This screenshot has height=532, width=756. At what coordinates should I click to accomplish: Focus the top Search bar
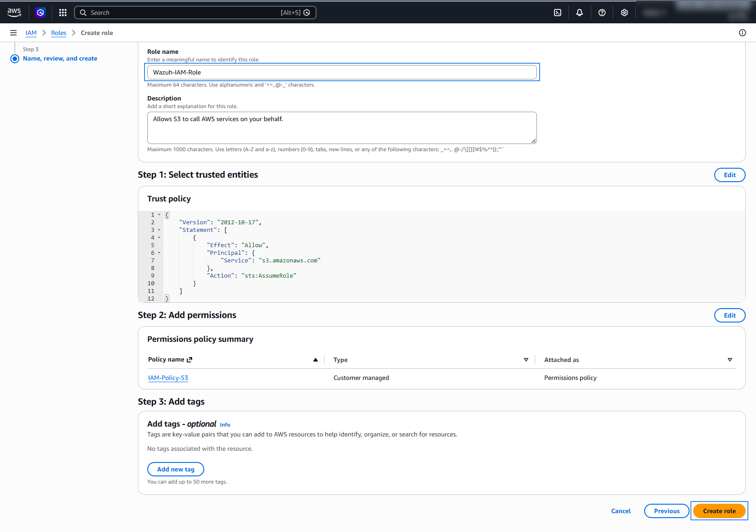(x=195, y=13)
